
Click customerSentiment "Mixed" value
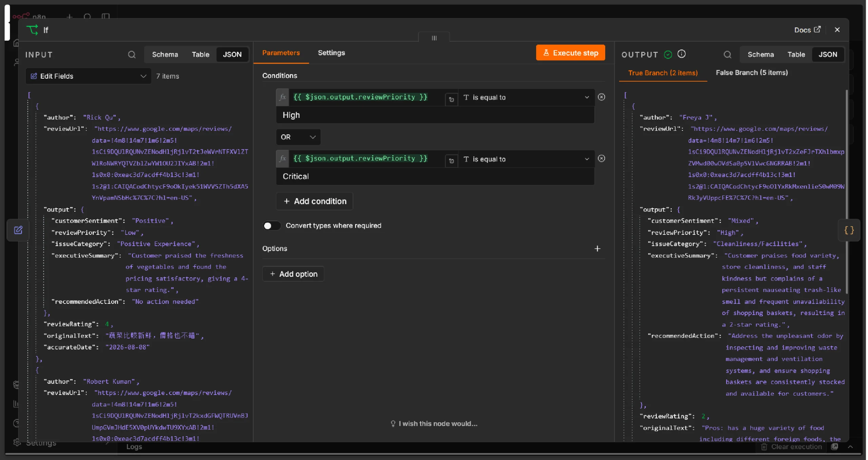(x=741, y=221)
